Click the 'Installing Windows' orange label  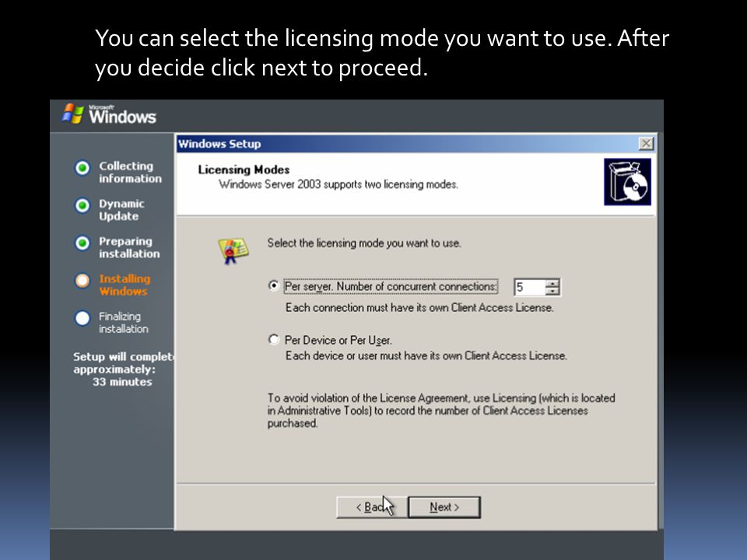(x=124, y=285)
